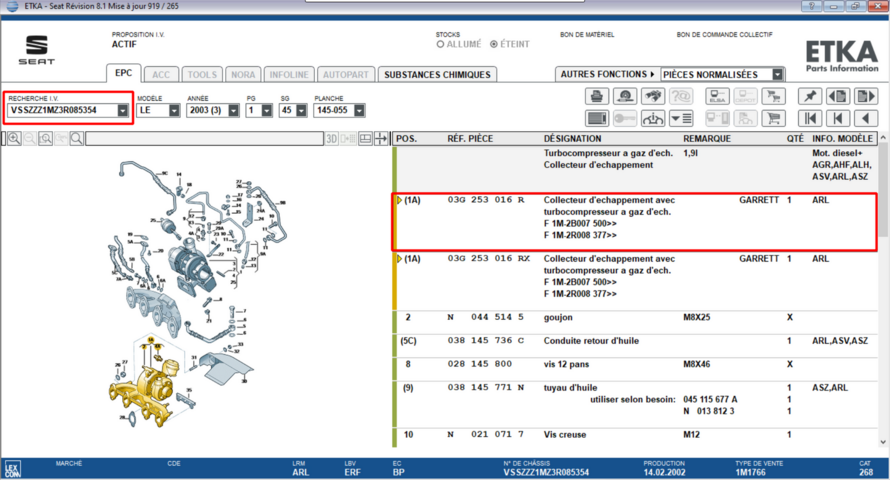This screenshot has height=480, width=890.
Task: Open the PG dropdown
Action: (x=267, y=111)
